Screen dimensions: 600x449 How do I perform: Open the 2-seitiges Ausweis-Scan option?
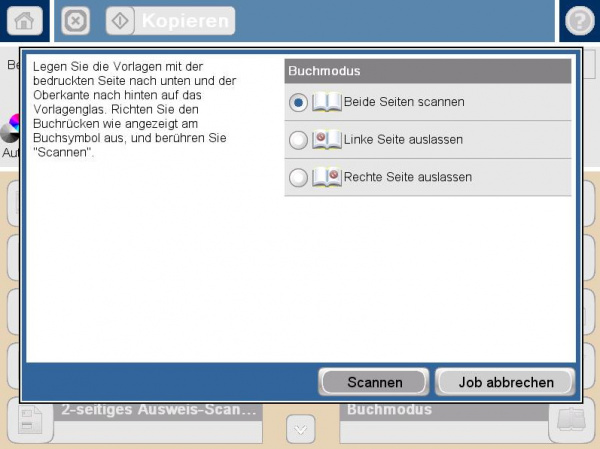[158, 423]
